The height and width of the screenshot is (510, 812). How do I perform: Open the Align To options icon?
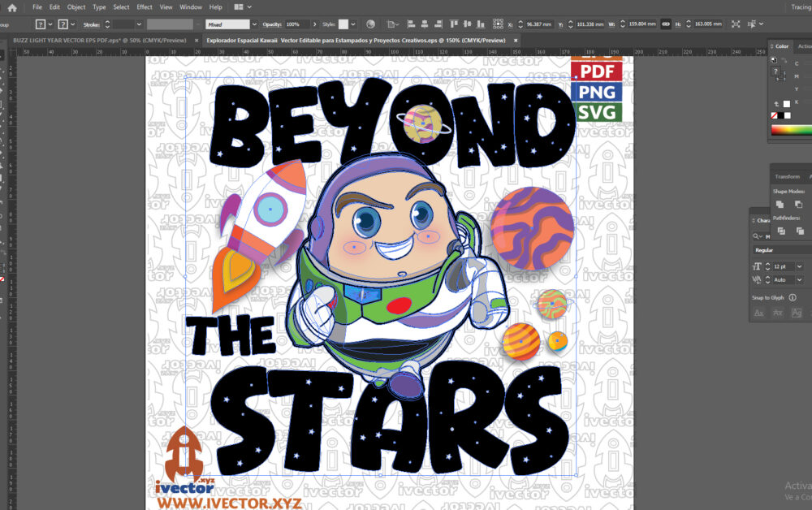392,24
